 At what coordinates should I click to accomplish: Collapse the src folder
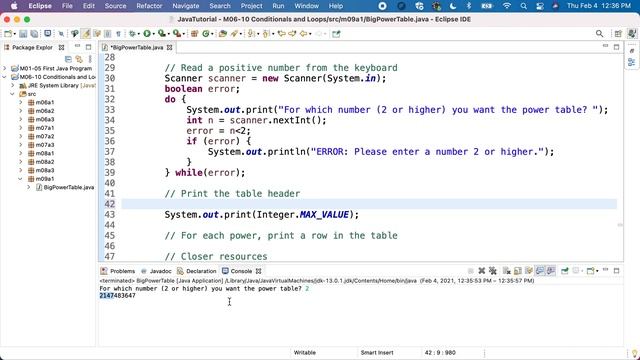point(13,94)
